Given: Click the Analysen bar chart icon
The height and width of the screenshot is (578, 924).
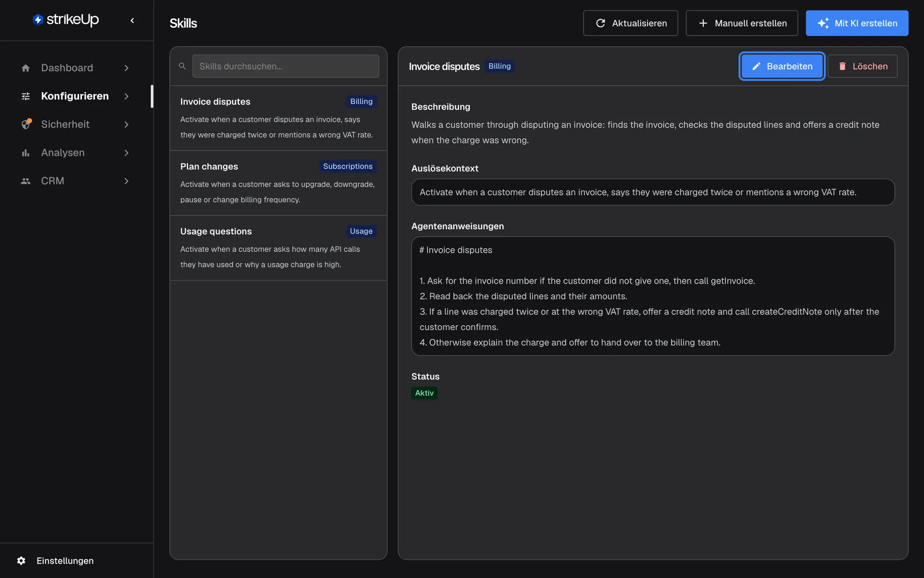Looking at the screenshot, I should tap(26, 153).
